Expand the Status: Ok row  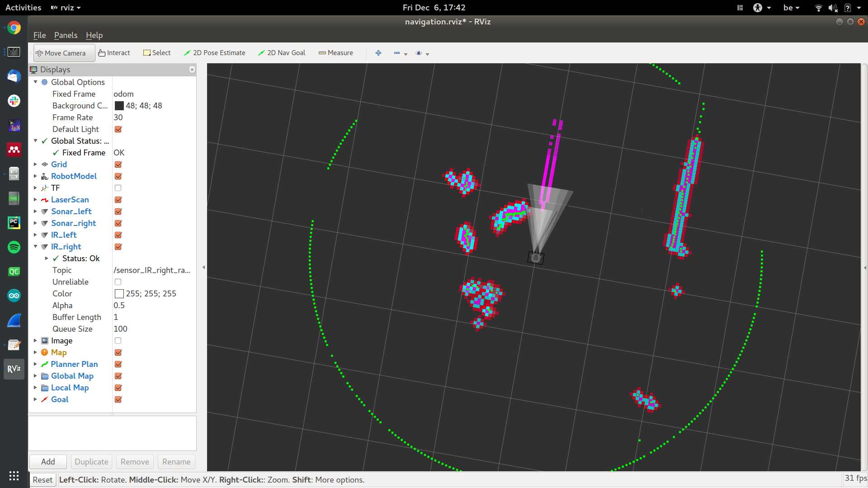click(x=47, y=258)
